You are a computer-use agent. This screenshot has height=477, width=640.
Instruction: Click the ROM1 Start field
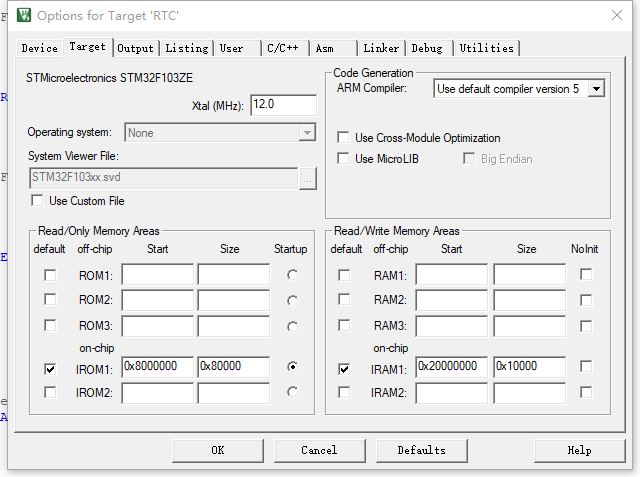click(x=158, y=274)
